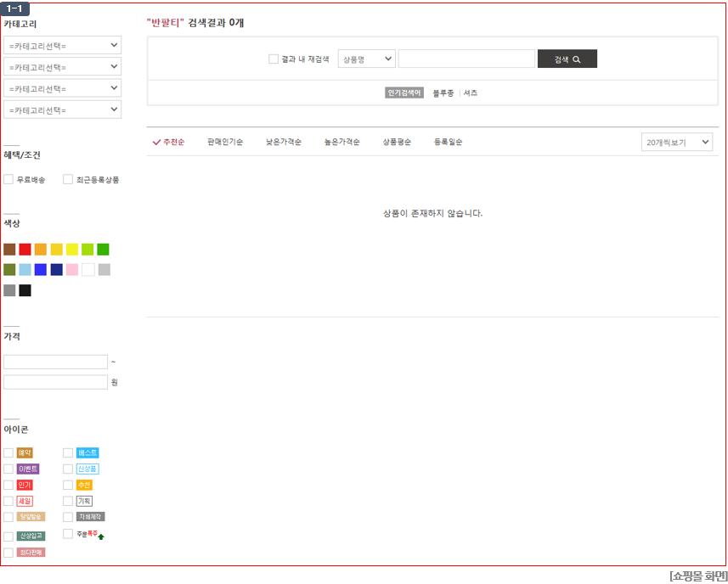Choose the black color swatch
728x584 pixels.
tap(25, 290)
